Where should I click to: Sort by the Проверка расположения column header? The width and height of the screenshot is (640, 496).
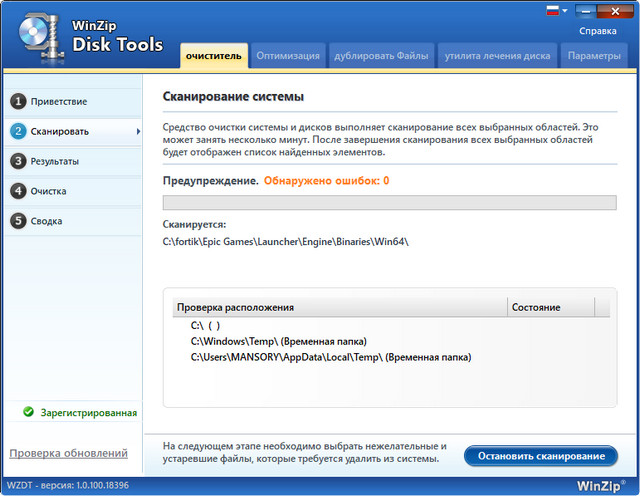tap(340, 307)
